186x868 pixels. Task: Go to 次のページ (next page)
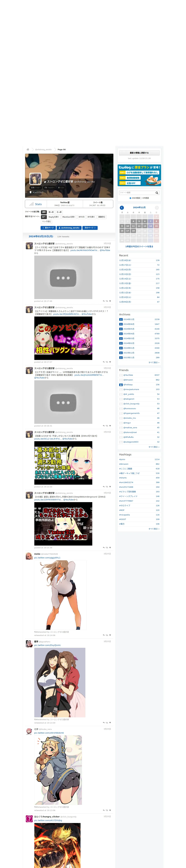click(x=90, y=228)
